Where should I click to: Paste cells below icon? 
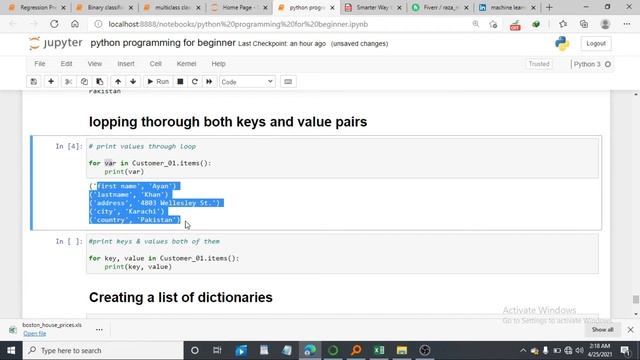100,82
